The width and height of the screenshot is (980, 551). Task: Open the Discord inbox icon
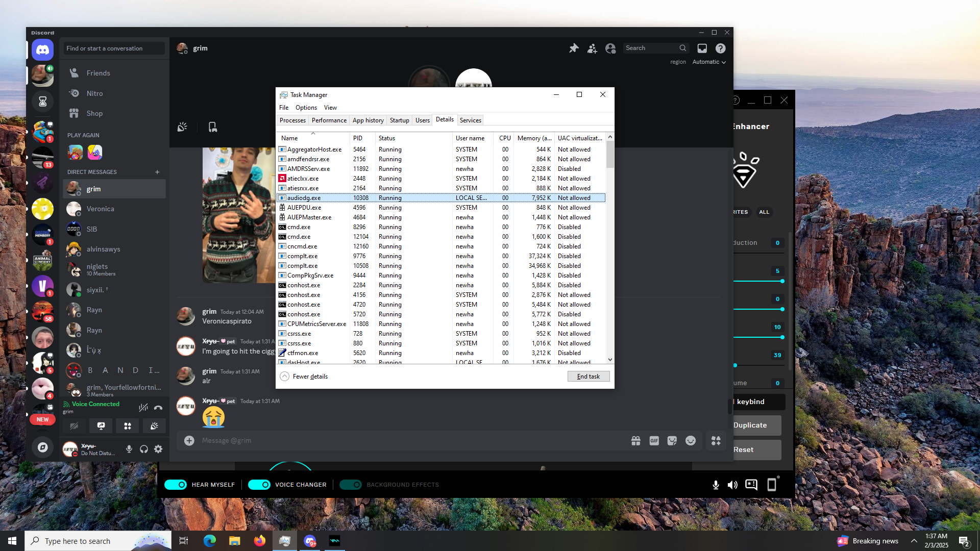coord(702,48)
